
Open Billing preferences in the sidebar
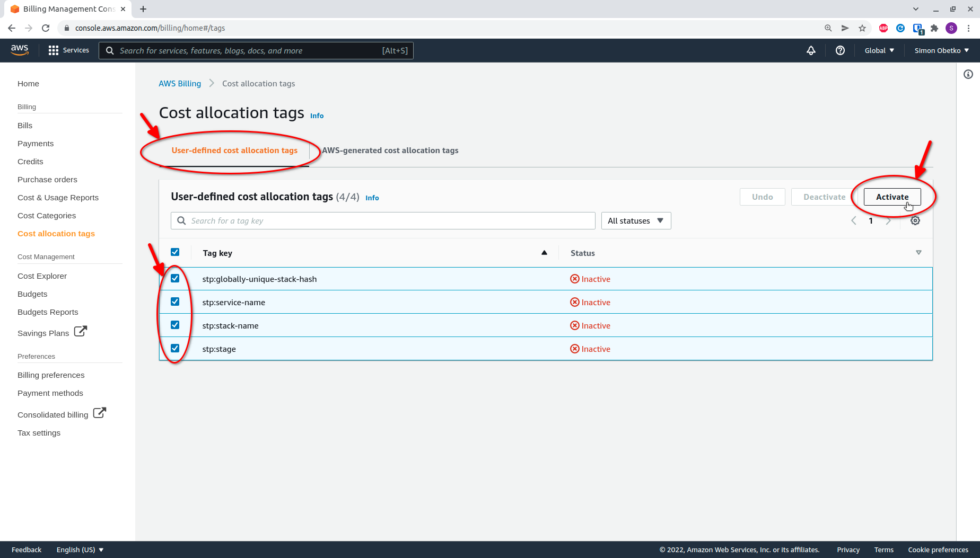[x=51, y=375]
